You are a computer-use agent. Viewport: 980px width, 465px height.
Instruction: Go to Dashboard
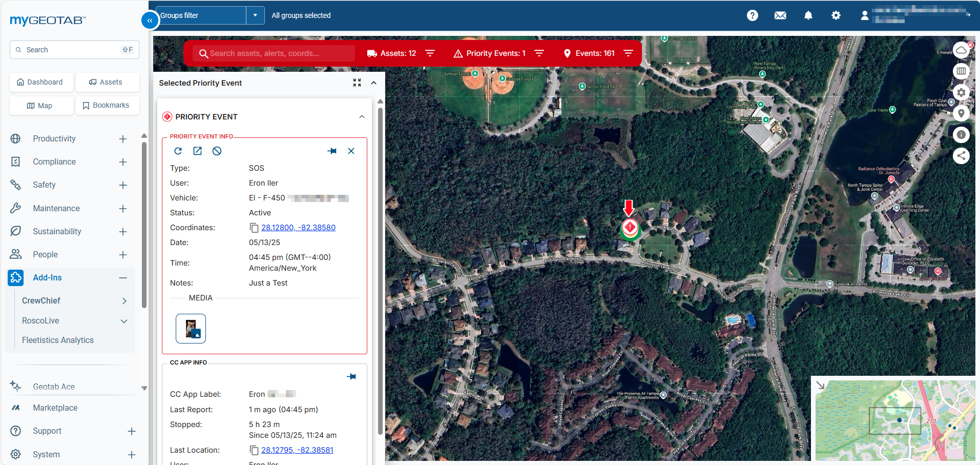pyautogui.click(x=41, y=82)
